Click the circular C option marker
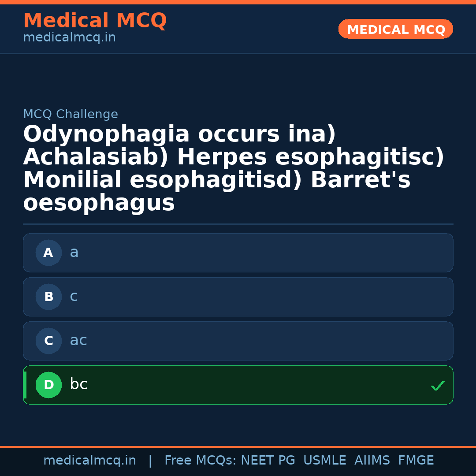The width and height of the screenshot is (476, 476). pyautogui.click(x=48, y=341)
